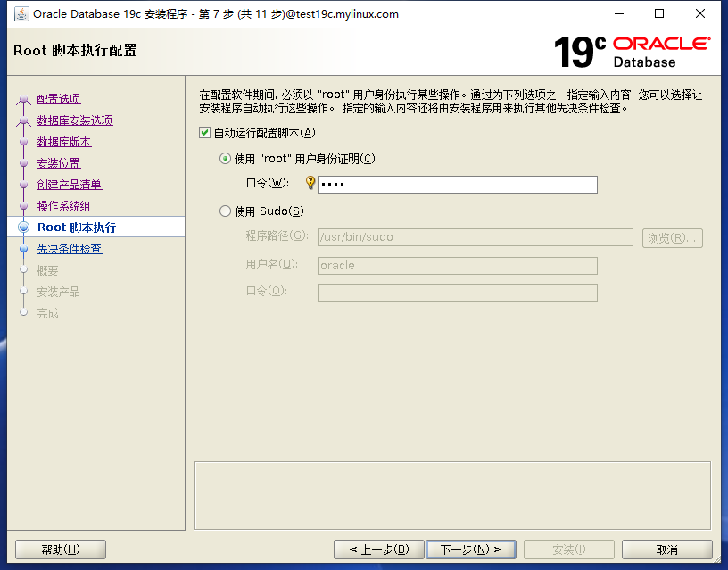Viewport: 728px width, 570px height.
Task: Open 配置选项 step in sidebar
Action: [x=59, y=99]
